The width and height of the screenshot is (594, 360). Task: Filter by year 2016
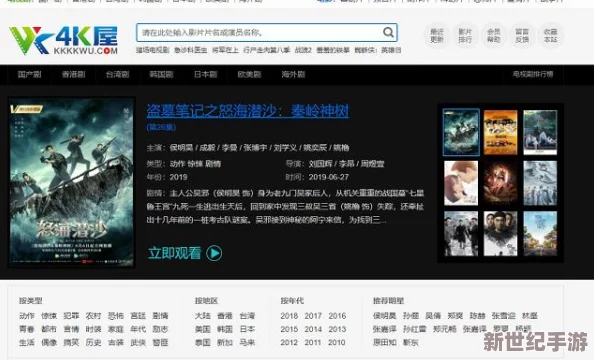pos(337,316)
